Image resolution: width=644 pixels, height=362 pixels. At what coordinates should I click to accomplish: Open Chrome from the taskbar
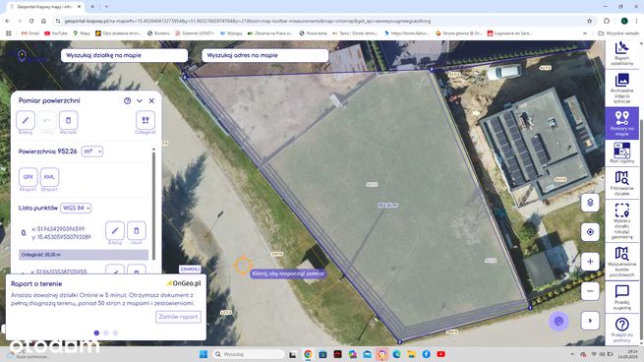point(308,354)
